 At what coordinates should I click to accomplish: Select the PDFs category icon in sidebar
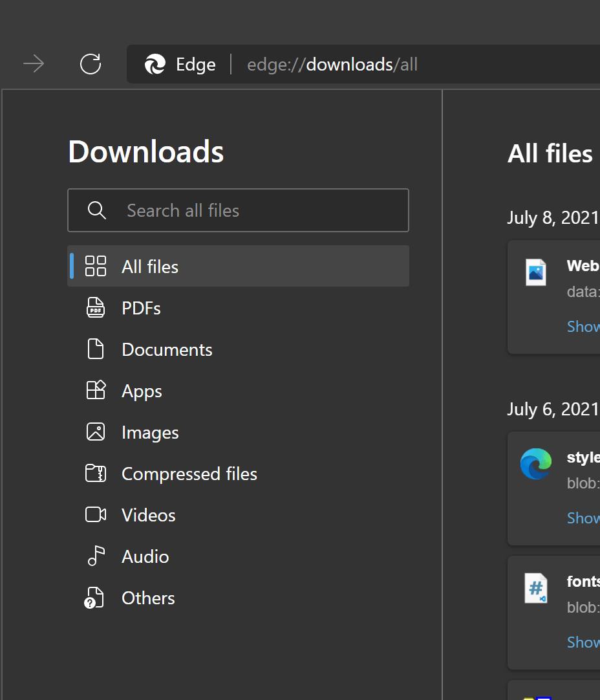[x=95, y=308]
